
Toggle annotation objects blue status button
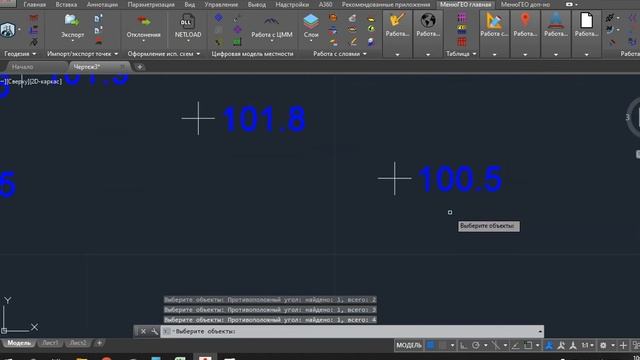tap(549, 345)
